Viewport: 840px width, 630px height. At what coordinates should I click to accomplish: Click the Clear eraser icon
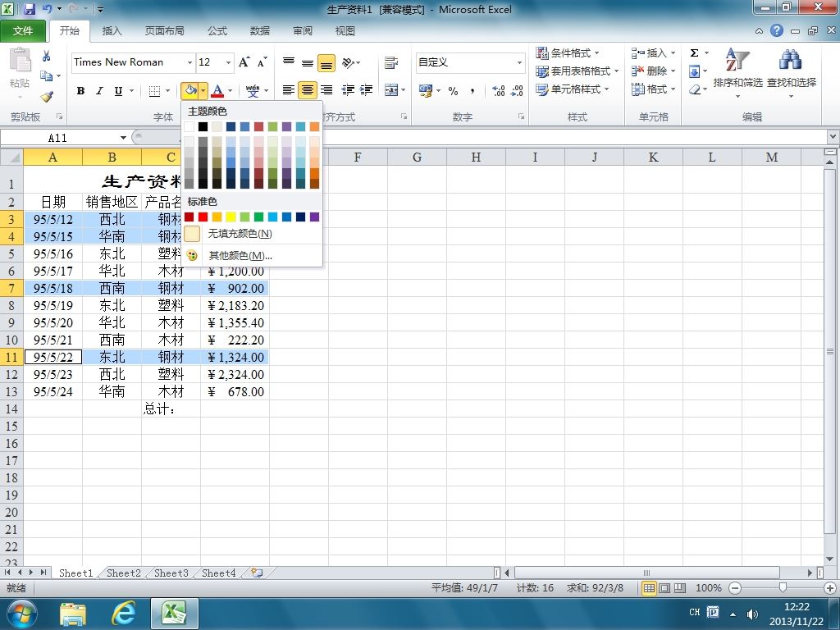pyautogui.click(x=695, y=89)
